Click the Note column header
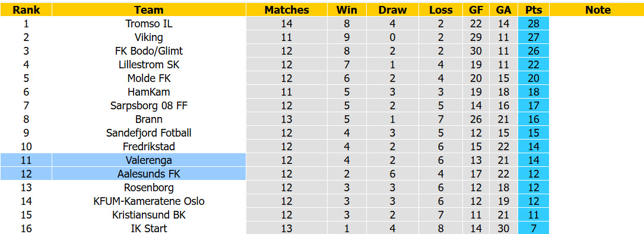 [x=598, y=10]
